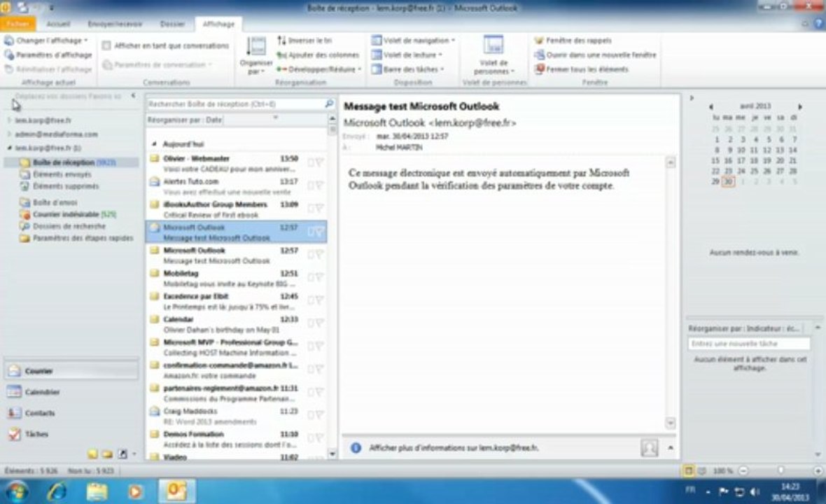Flag the Mobiletag message
The image size is (826, 504).
pos(319,277)
